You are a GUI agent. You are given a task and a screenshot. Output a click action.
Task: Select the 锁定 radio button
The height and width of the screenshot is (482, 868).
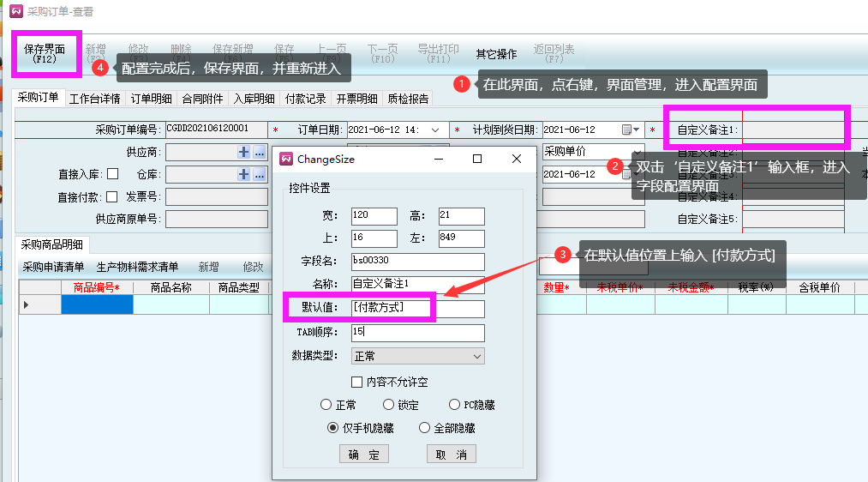pyautogui.click(x=389, y=405)
